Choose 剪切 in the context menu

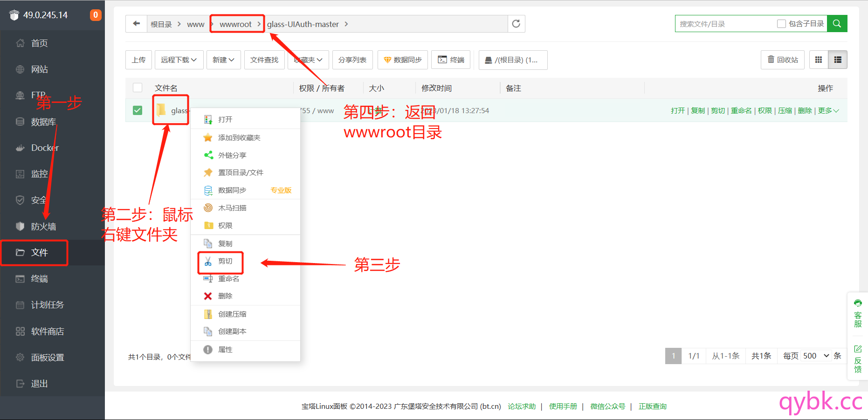[245, 261]
